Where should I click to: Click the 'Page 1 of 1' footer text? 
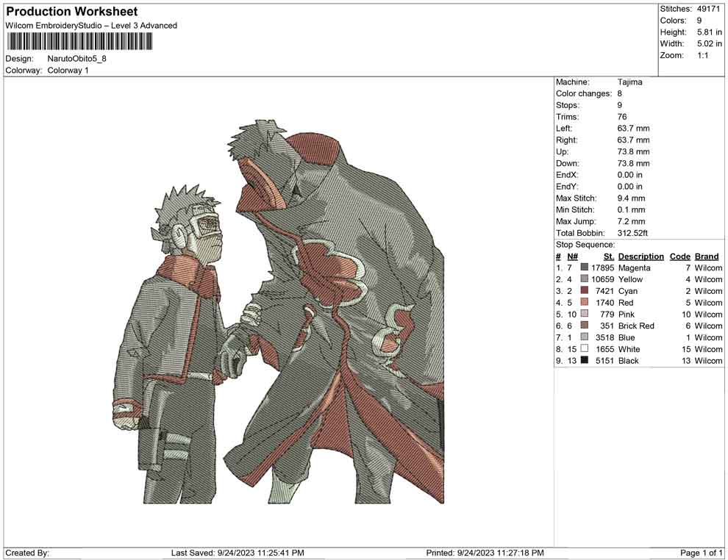tap(701, 553)
